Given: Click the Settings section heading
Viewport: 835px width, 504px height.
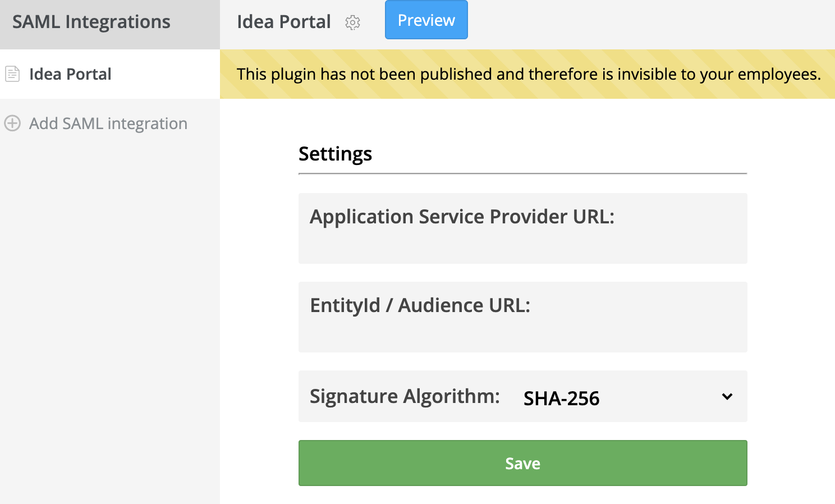Looking at the screenshot, I should pyautogui.click(x=335, y=154).
